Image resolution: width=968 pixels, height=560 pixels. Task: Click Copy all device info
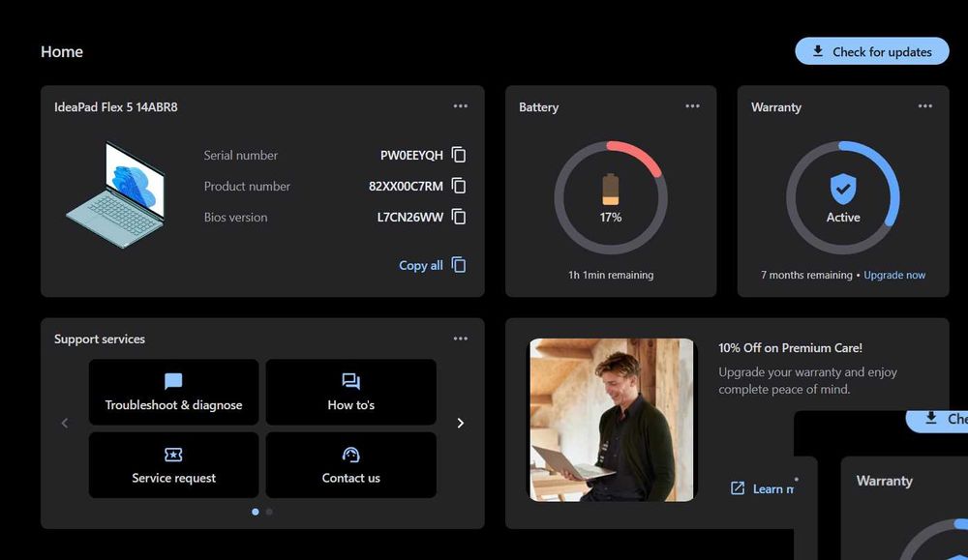[432, 265]
